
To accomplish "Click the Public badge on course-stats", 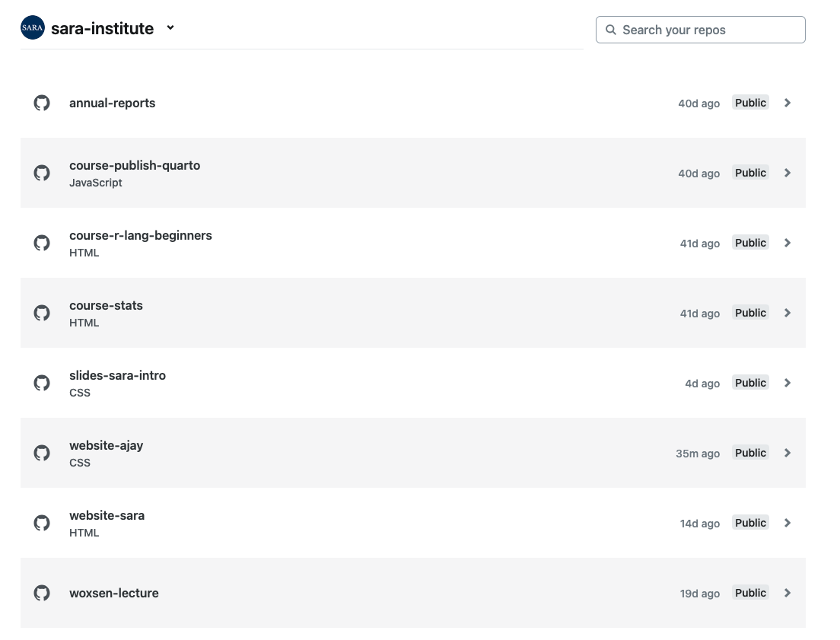I will (750, 313).
